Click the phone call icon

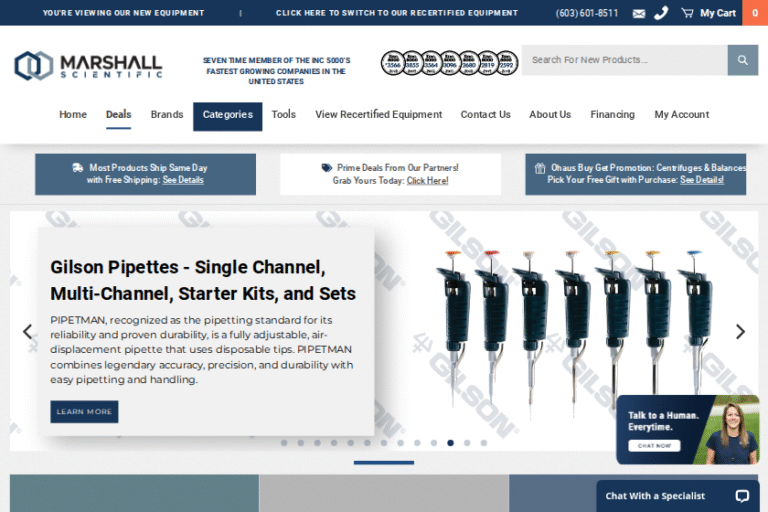661,13
